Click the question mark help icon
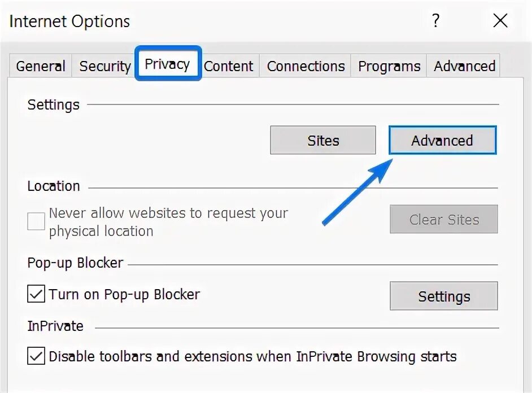The height and width of the screenshot is (393, 532). 435,21
